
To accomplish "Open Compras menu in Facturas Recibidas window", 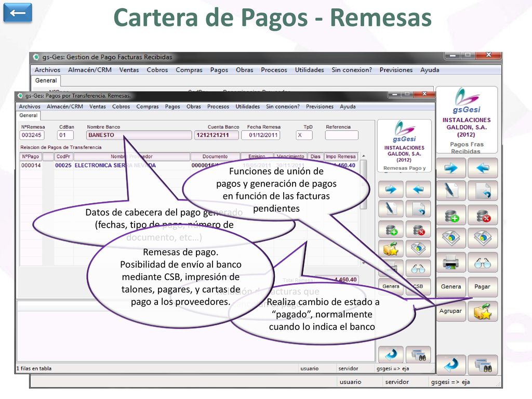I will click(x=189, y=70).
